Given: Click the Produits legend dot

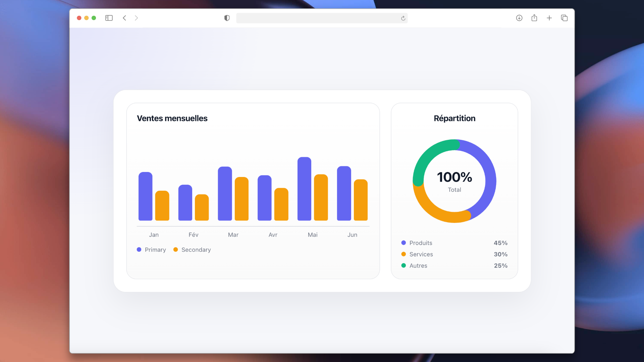Looking at the screenshot, I should (404, 243).
